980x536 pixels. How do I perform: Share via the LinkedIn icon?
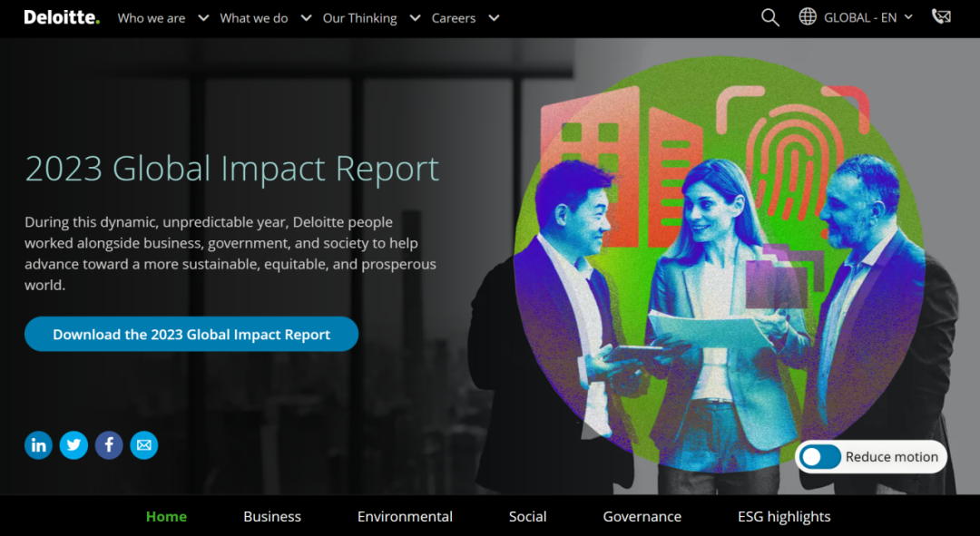point(38,444)
